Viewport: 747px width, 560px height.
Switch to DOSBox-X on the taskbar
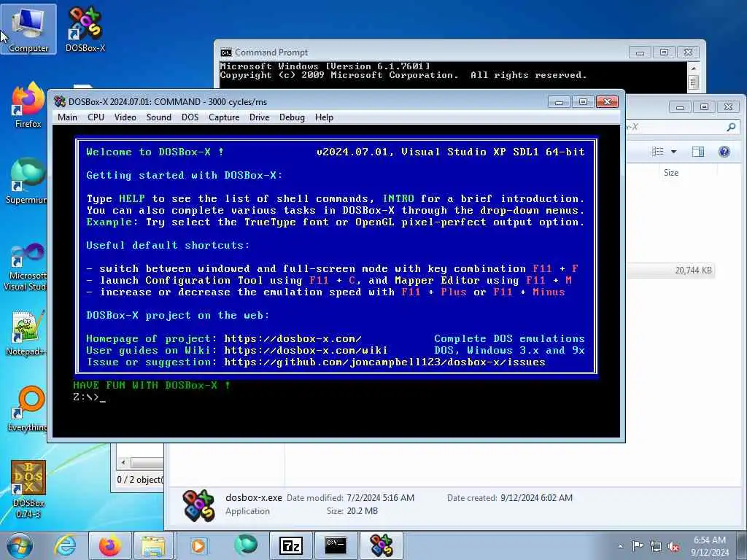(x=381, y=545)
